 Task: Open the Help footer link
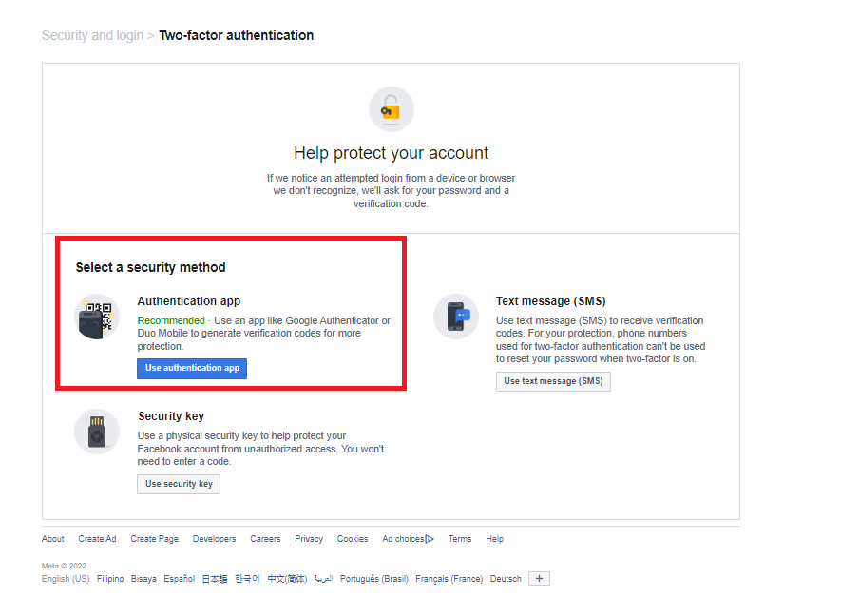point(494,539)
